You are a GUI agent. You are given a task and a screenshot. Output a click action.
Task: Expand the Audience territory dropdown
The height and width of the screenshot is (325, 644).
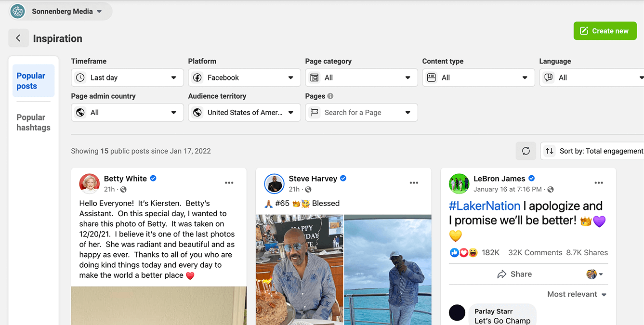coord(244,113)
